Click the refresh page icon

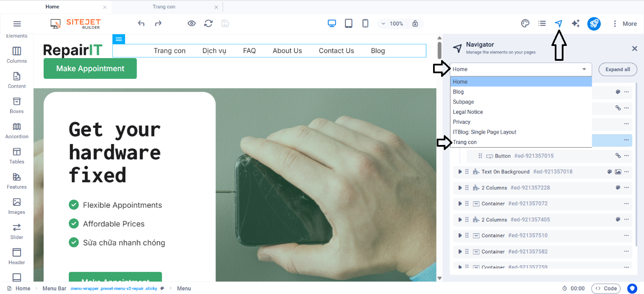(x=208, y=23)
